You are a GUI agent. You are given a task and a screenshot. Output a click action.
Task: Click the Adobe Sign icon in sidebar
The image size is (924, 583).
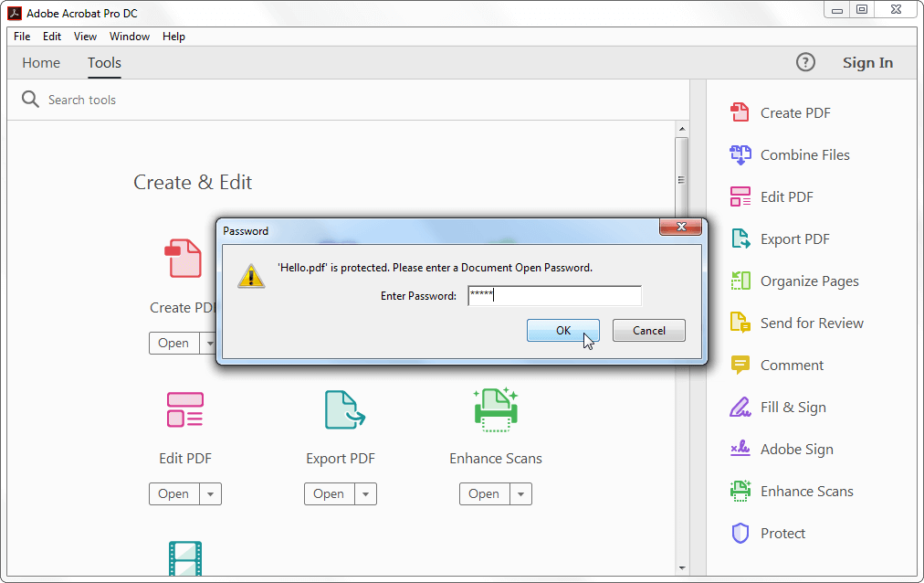point(740,450)
